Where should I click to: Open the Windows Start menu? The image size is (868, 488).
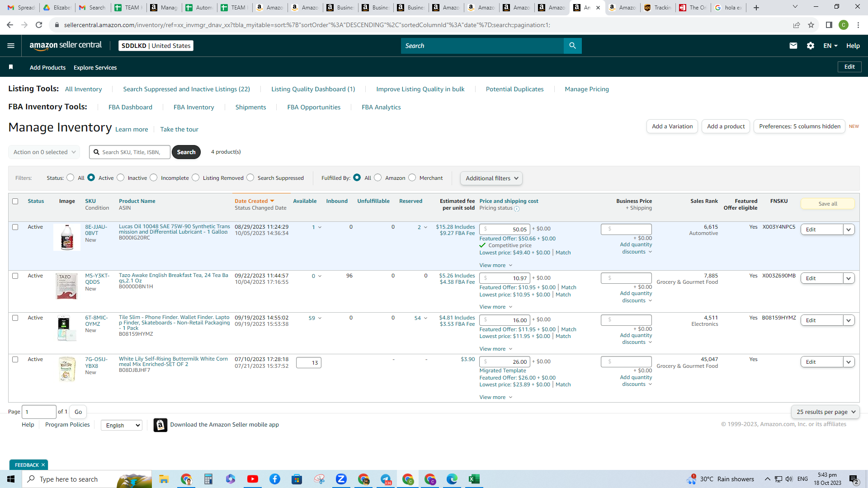tap(11, 479)
